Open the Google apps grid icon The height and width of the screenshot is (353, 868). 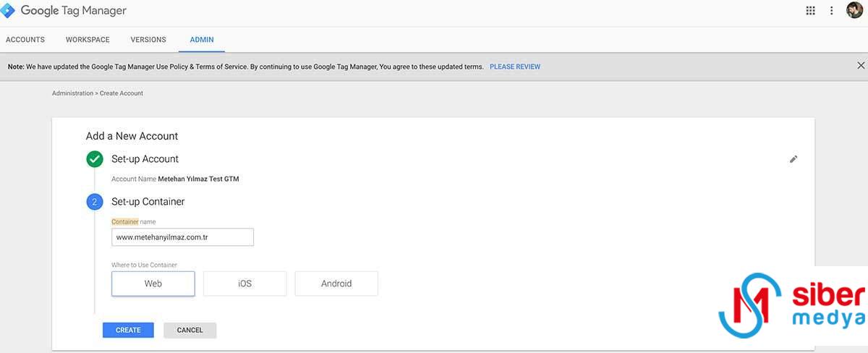pos(810,11)
